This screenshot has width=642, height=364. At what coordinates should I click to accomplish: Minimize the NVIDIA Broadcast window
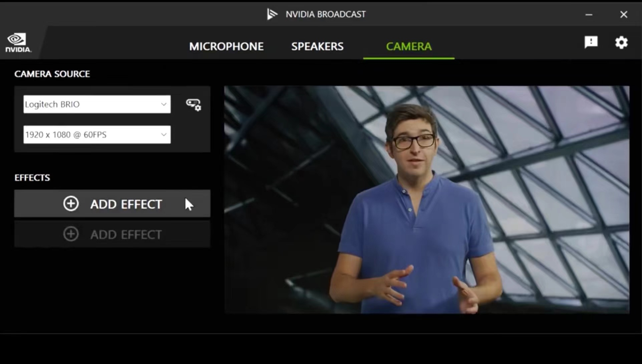pos(589,14)
